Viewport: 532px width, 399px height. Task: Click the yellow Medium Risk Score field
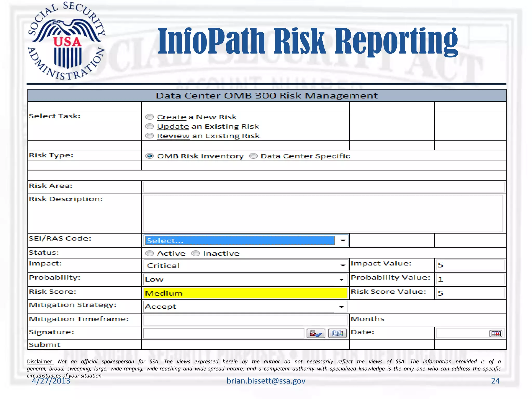(x=245, y=293)
